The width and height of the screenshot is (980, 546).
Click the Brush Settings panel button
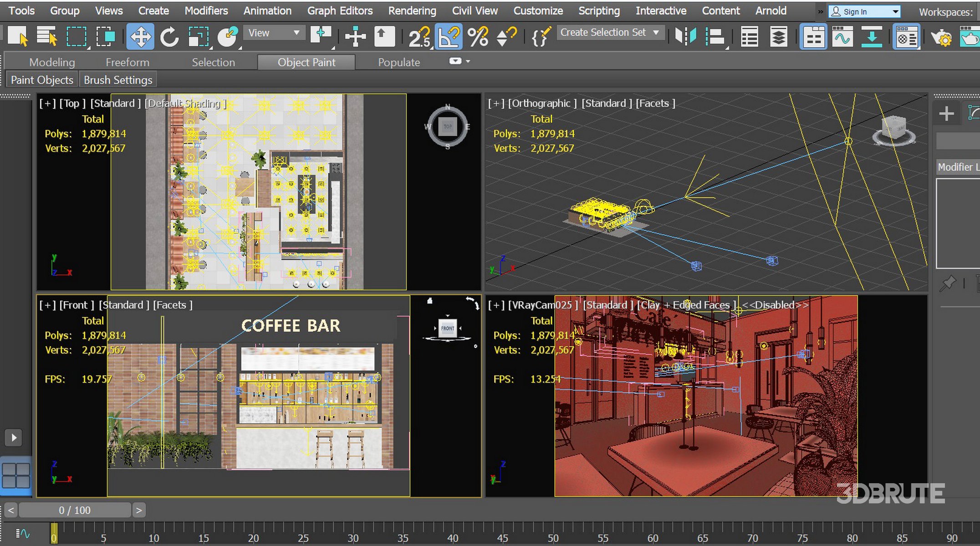pyautogui.click(x=118, y=80)
